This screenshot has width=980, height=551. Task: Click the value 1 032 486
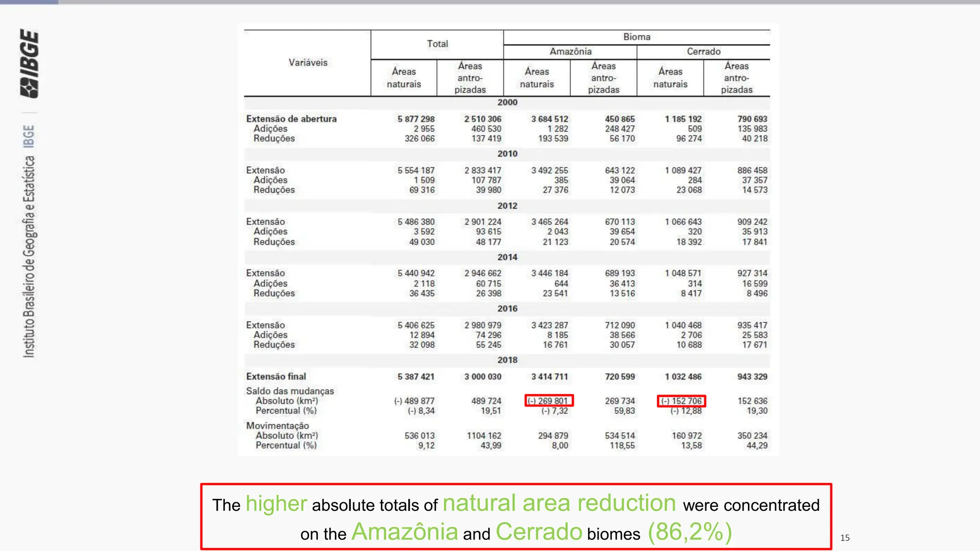tap(683, 377)
